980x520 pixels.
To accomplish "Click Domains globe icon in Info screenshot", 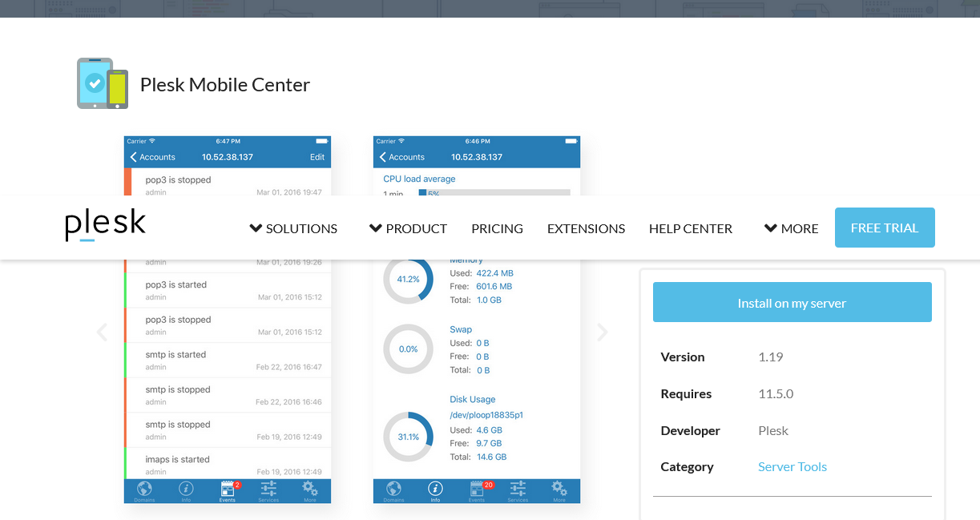I will (x=393, y=490).
